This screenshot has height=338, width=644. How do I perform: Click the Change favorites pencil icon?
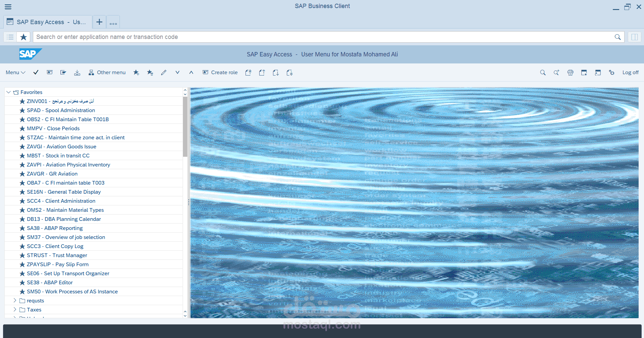click(x=164, y=73)
